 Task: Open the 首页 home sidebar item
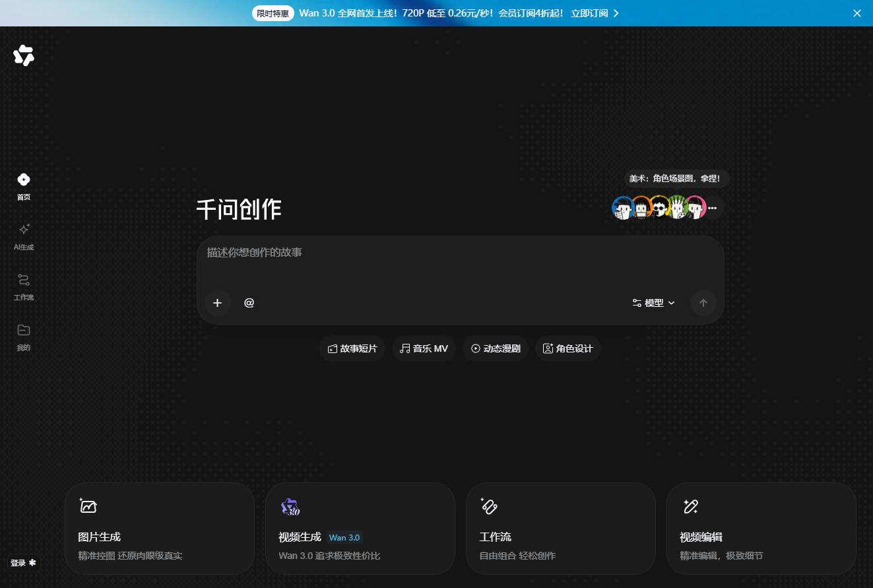point(24,187)
